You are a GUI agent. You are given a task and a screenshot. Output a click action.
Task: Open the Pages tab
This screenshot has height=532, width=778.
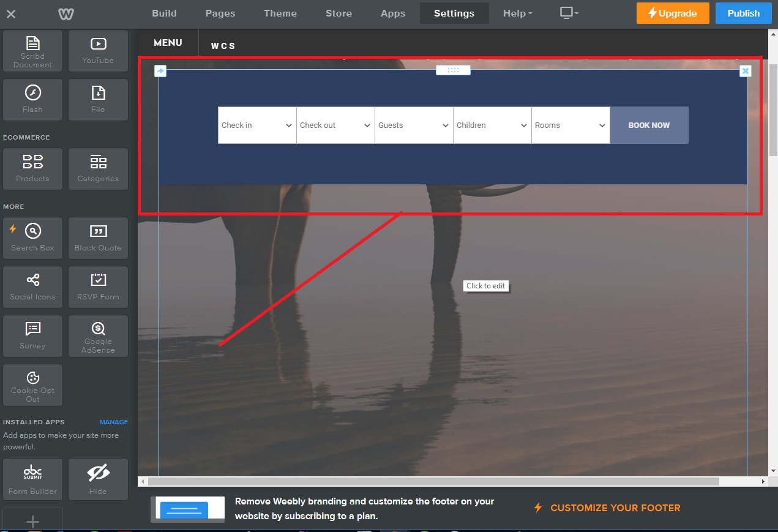tap(220, 13)
